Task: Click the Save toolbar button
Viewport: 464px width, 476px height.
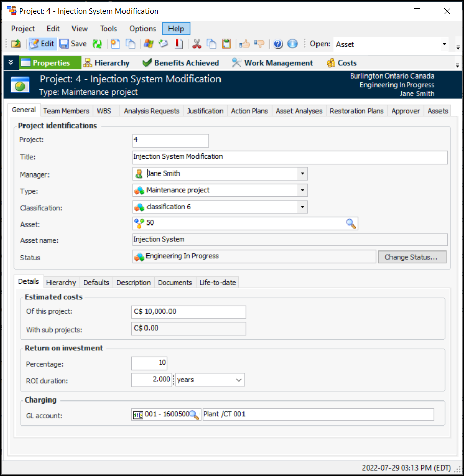Action: pyautogui.click(x=73, y=44)
